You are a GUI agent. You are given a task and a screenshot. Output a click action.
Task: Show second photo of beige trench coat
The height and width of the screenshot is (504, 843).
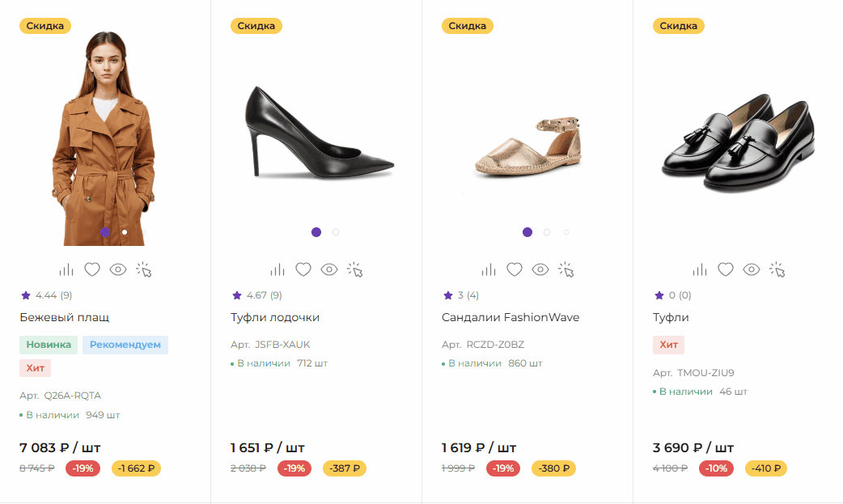(125, 232)
